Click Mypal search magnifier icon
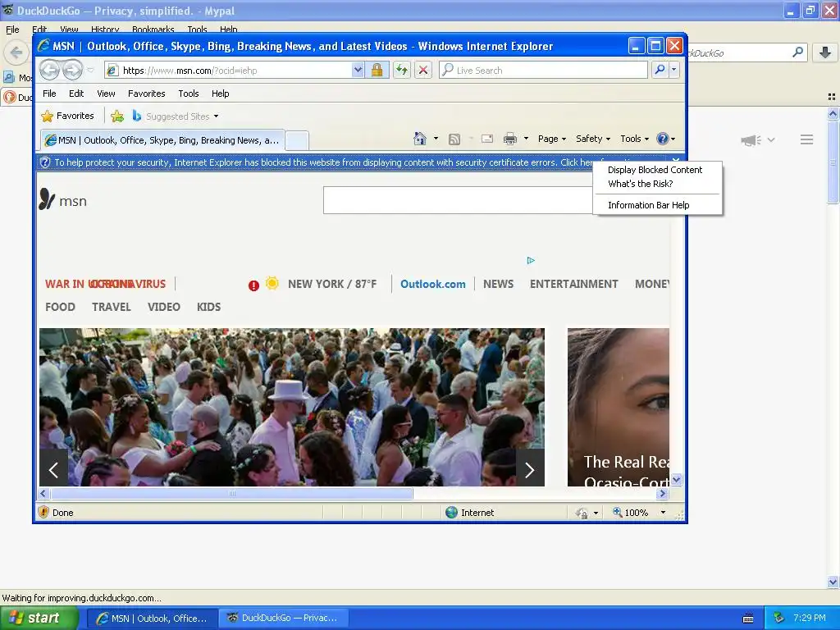Image resolution: width=840 pixels, height=630 pixels. [x=797, y=52]
